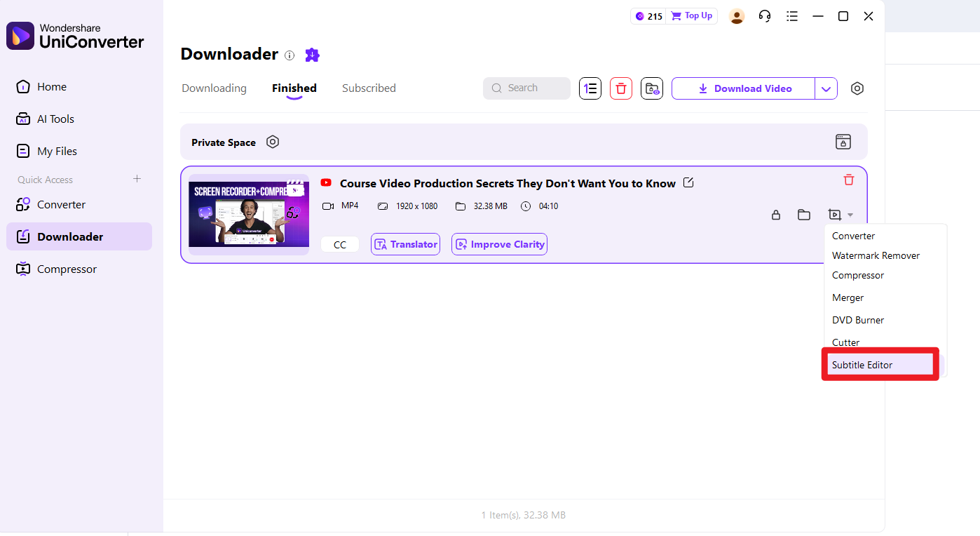Screen dimensions: 980x536
Task: Click the Search input field
Action: pos(526,88)
